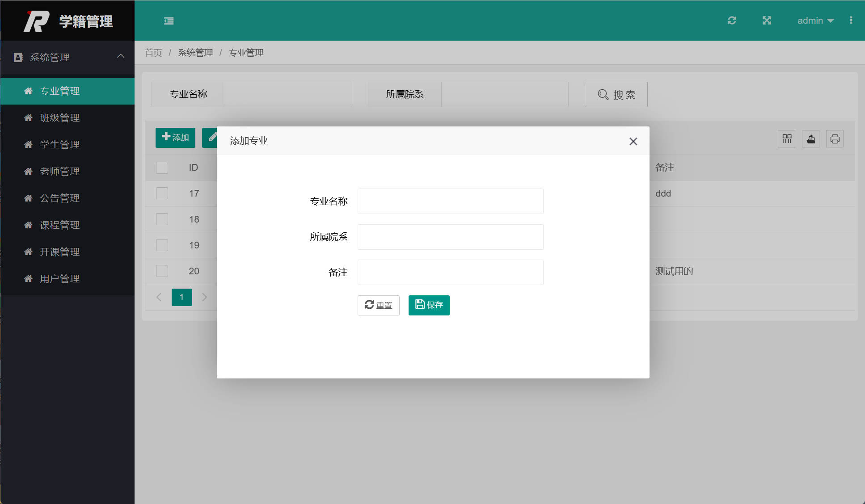Click the 保存 save button
865x504 pixels.
point(428,305)
